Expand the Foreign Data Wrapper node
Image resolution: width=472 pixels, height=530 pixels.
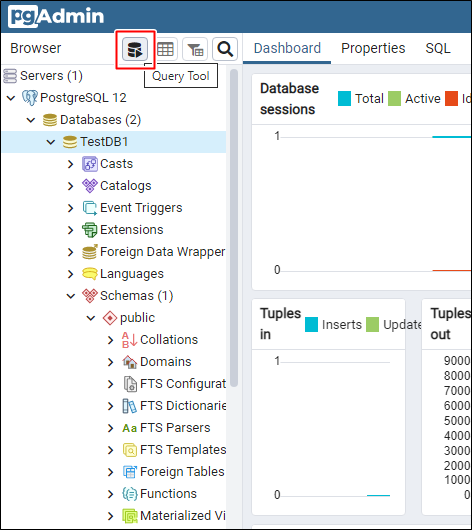coord(70,252)
